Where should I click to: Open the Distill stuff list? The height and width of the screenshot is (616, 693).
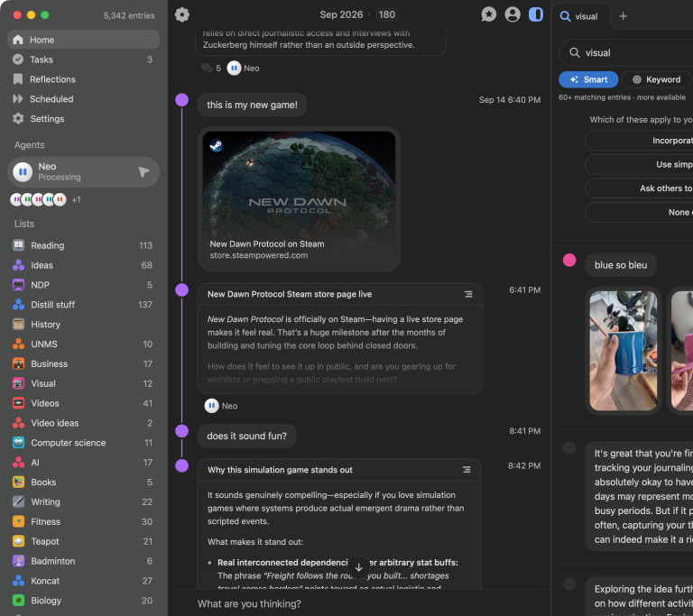84,305
